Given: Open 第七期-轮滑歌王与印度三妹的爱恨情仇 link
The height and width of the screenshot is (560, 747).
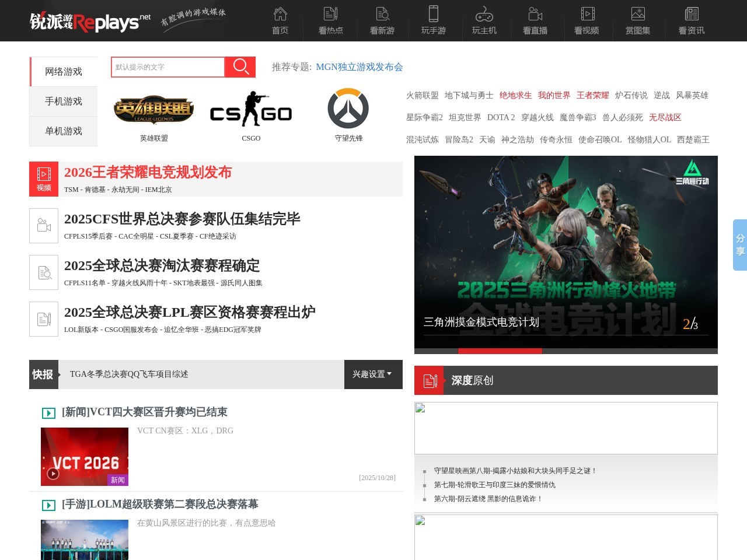Looking at the screenshot, I should tap(495, 485).
